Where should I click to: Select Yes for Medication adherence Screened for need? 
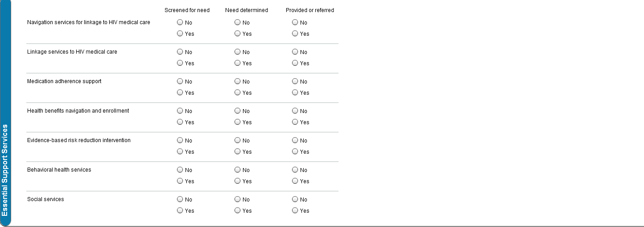pyautogui.click(x=180, y=92)
